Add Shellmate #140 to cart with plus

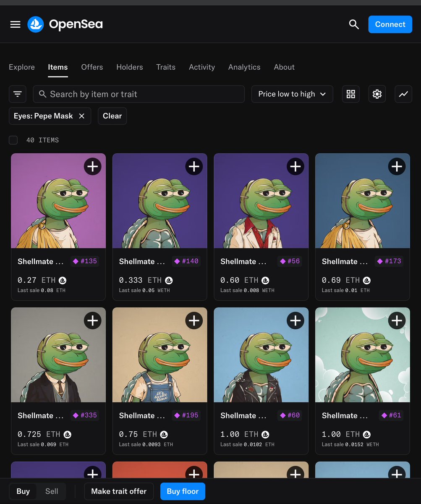[x=194, y=167]
